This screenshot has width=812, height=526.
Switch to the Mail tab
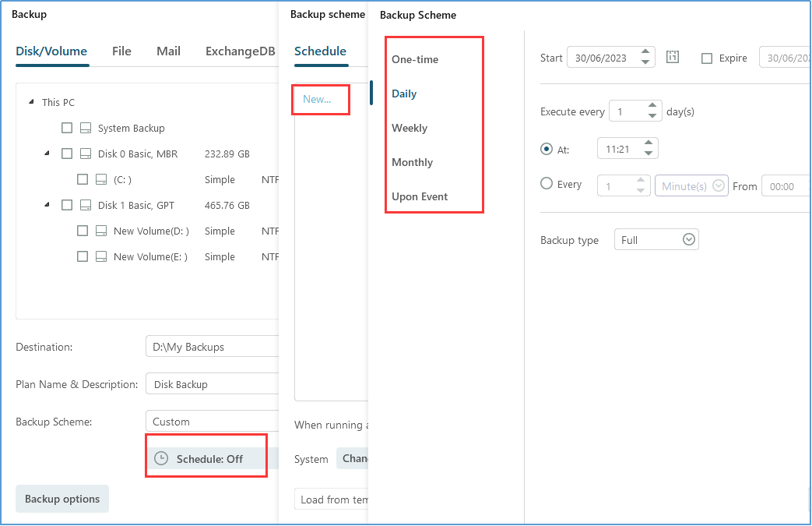click(x=168, y=51)
